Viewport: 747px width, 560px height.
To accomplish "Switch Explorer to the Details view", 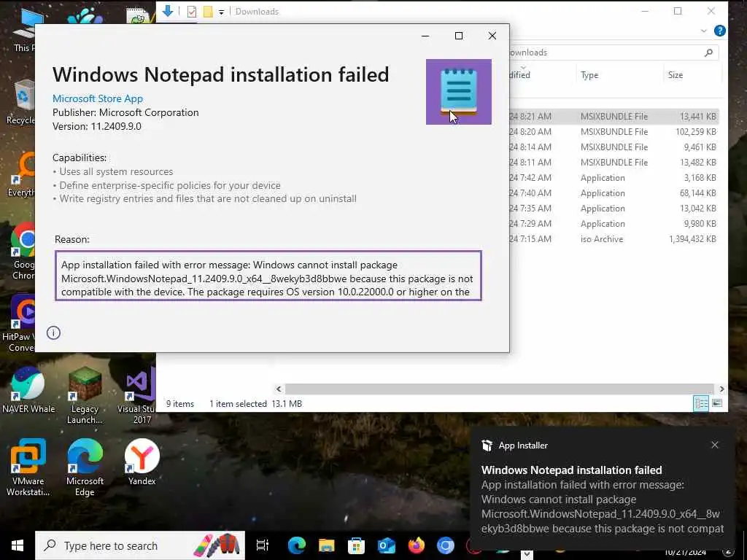I will [x=701, y=403].
